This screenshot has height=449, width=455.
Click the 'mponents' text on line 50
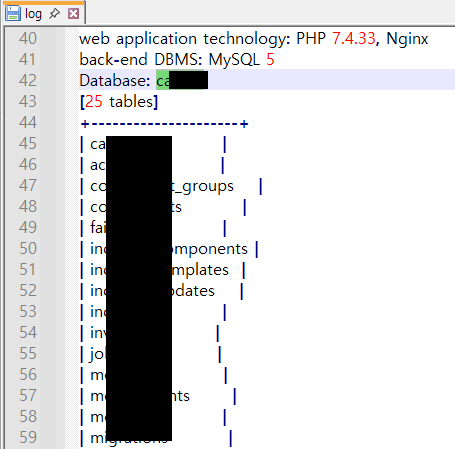point(210,250)
